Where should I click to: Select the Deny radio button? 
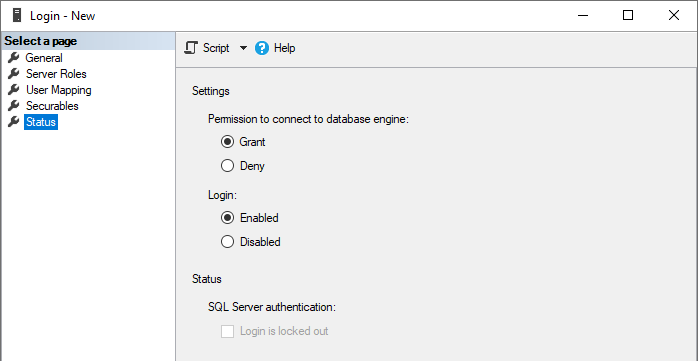pos(227,166)
